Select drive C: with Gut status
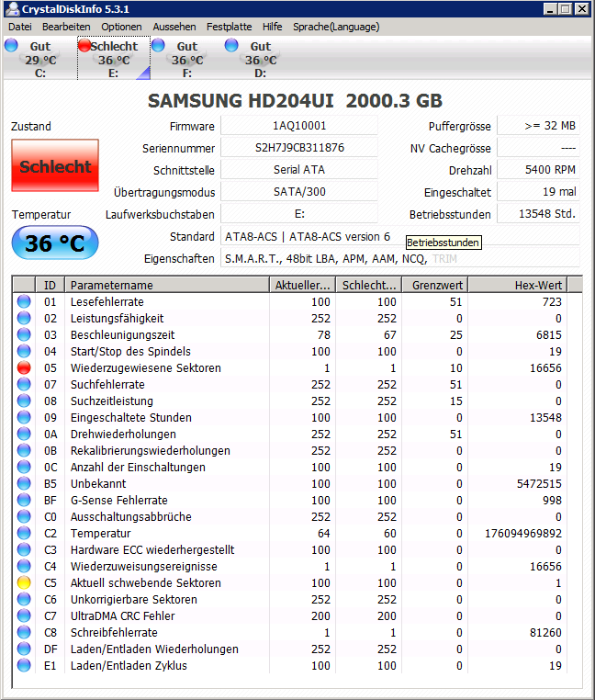 (39, 59)
